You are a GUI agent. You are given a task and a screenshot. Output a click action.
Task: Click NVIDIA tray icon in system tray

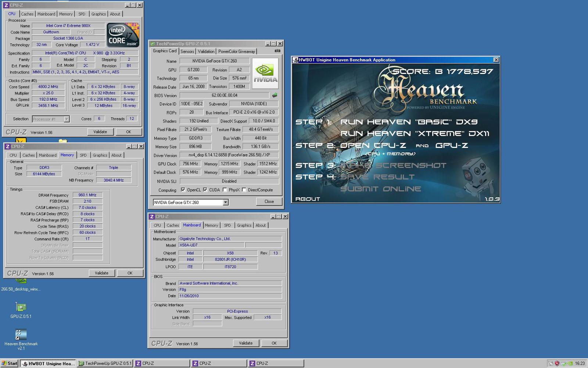coord(569,363)
